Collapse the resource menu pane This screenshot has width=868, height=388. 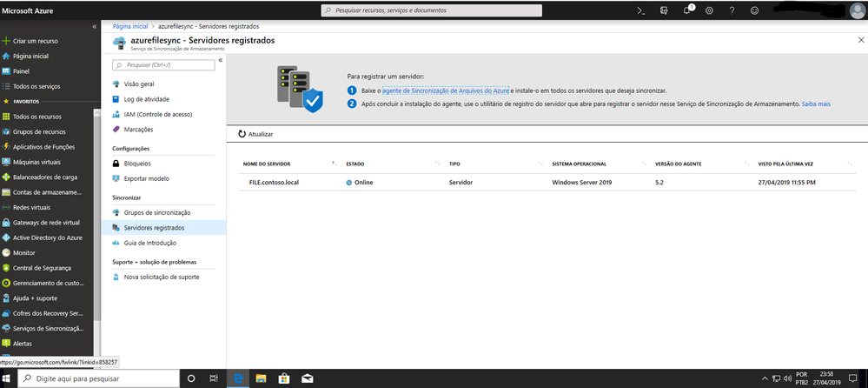point(221,60)
